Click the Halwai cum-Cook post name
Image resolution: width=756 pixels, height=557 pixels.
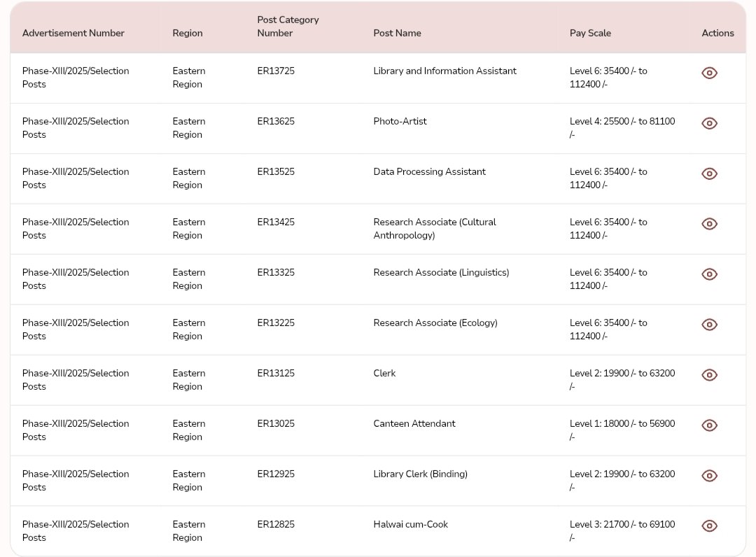coord(410,524)
